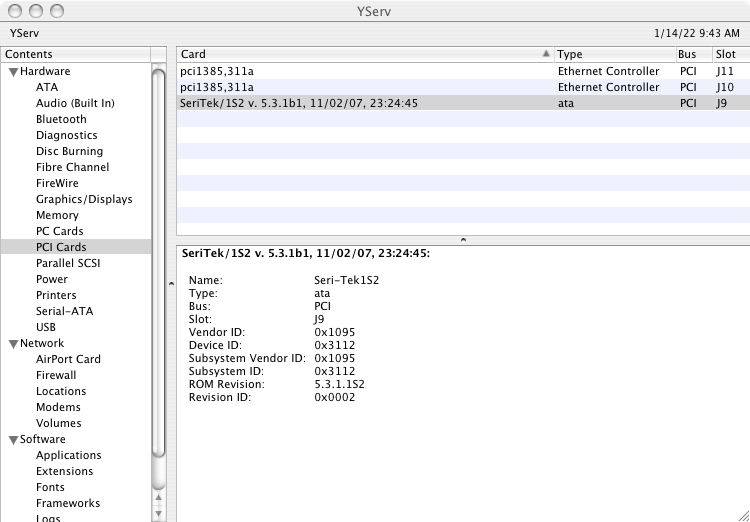750x522 pixels.
Task: Select pci1385,311a card in slot J11
Action: pos(463,71)
